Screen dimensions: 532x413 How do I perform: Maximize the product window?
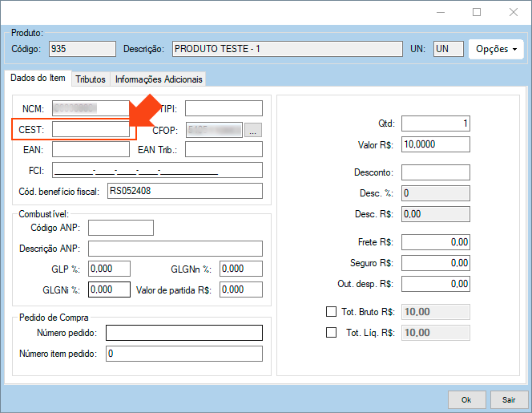477,12
